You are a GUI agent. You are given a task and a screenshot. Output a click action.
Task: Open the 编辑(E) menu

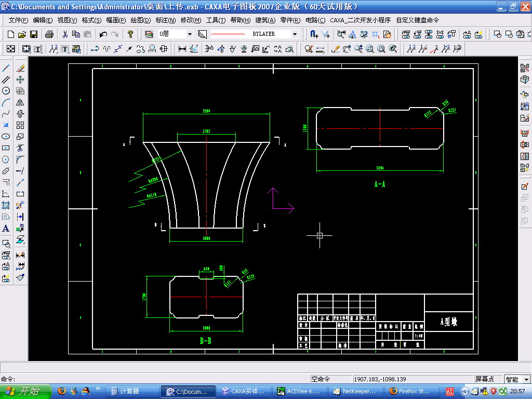pyautogui.click(x=43, y=20)
